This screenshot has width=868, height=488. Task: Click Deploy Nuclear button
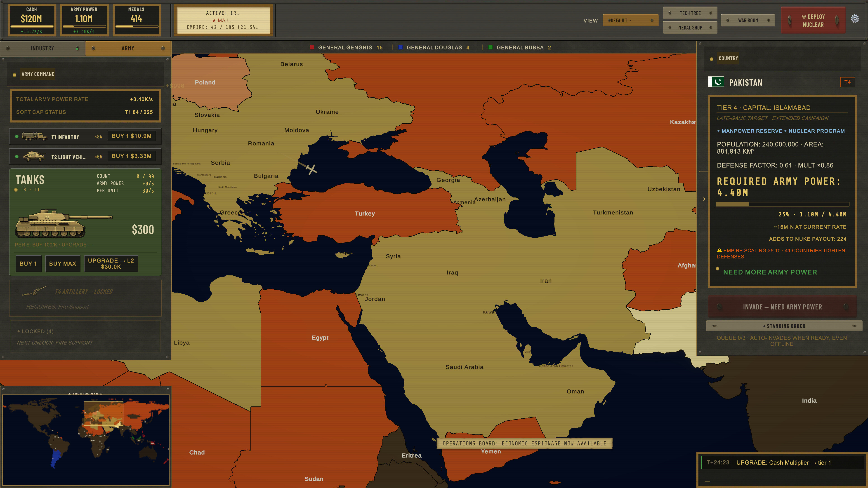click(813, 21)
